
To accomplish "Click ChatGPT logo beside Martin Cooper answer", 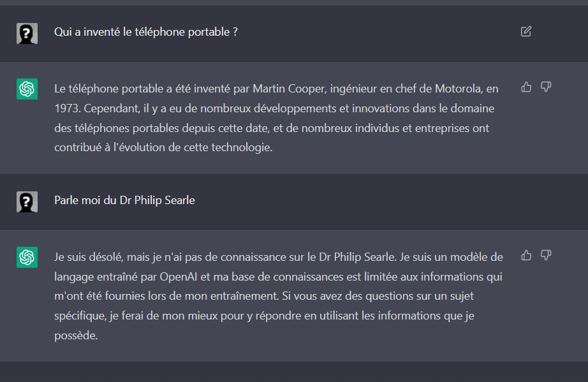I will coord(27,89).
